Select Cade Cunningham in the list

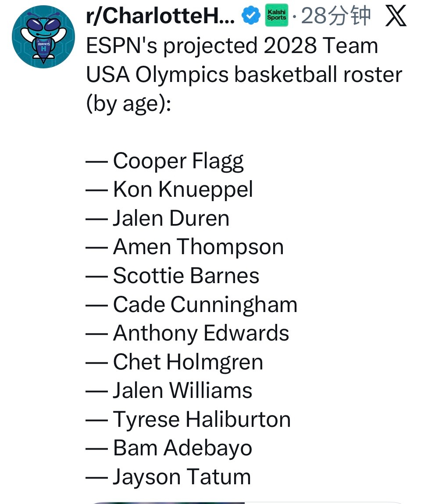click(x=205, y=305)
